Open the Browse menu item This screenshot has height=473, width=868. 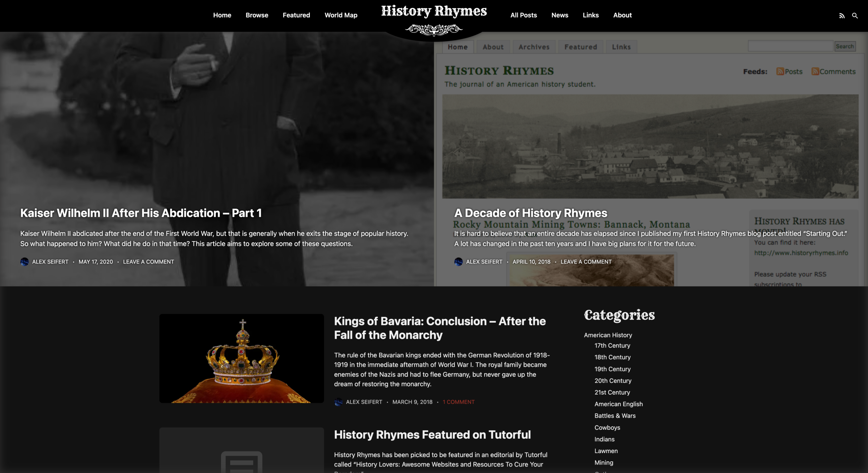tap(257, 15)
